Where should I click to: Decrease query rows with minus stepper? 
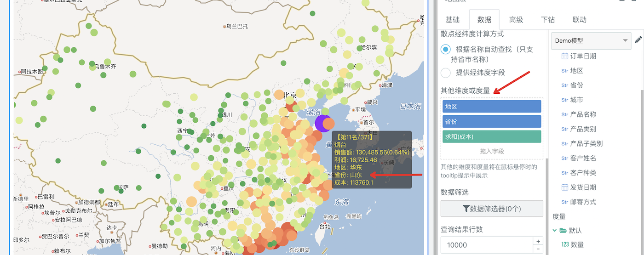538,249
